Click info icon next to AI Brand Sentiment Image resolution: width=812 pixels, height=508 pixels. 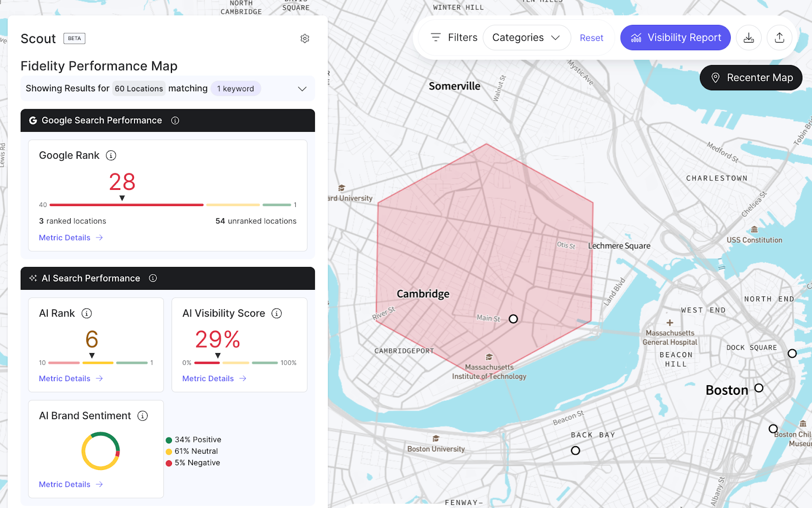click(x=143, y=416)
